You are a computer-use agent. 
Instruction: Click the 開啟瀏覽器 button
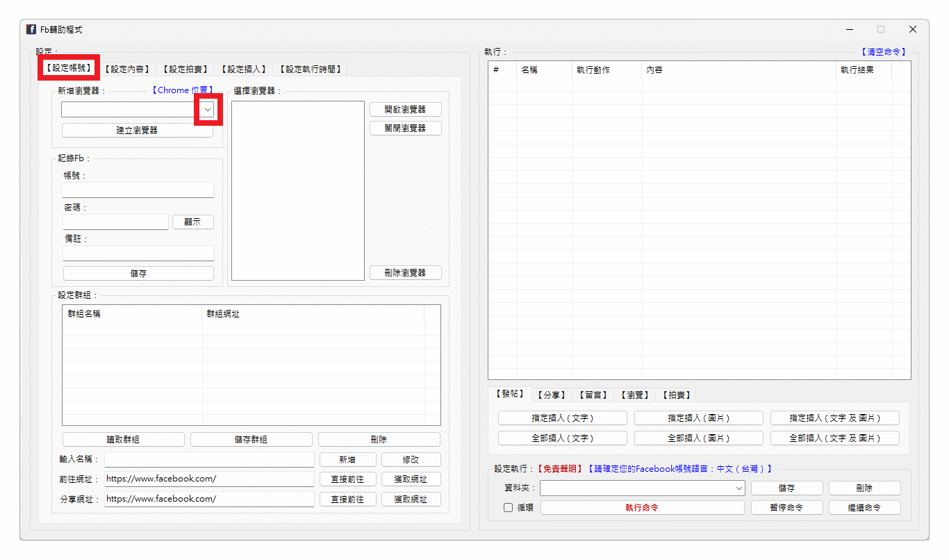point(406,110)
